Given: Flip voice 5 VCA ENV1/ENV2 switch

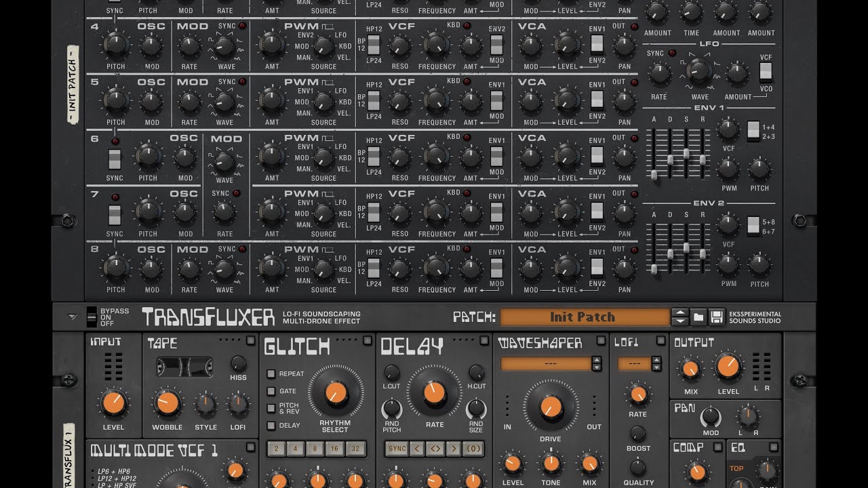Looking at the screenshot, I should (x=597, y=100).
